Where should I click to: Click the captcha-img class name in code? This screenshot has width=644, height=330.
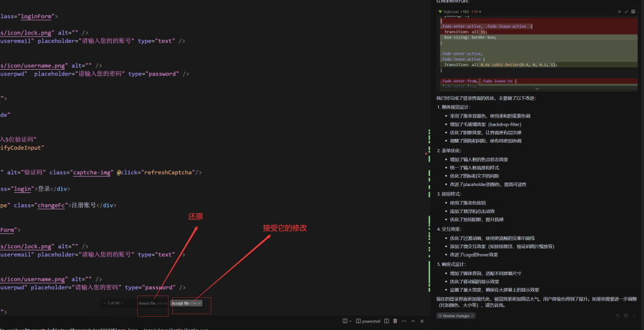(x=92, y=172)
